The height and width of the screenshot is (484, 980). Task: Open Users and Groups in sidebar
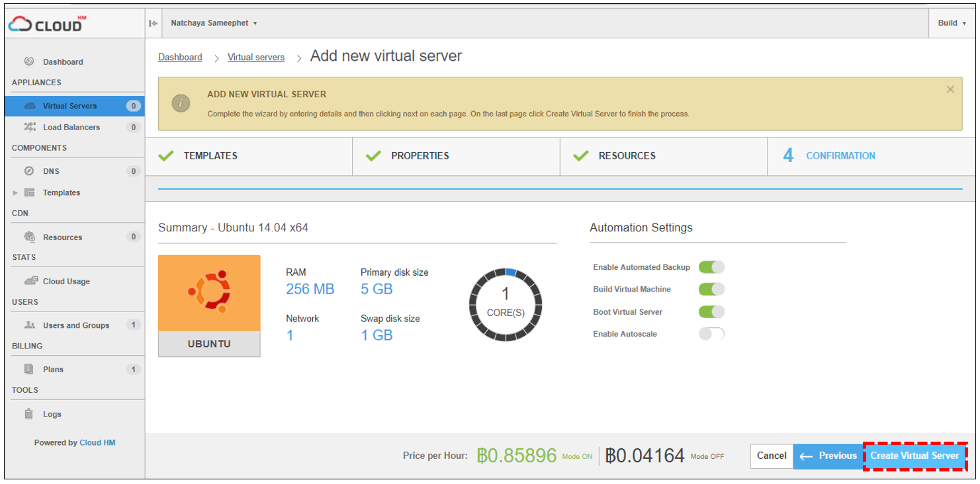[74, 325]
